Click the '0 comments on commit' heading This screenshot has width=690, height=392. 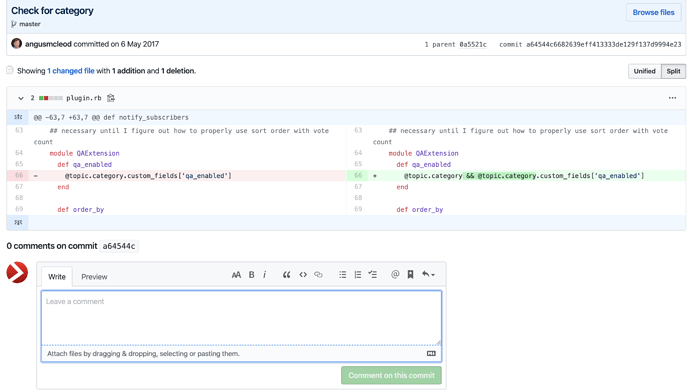coord(52,246)
